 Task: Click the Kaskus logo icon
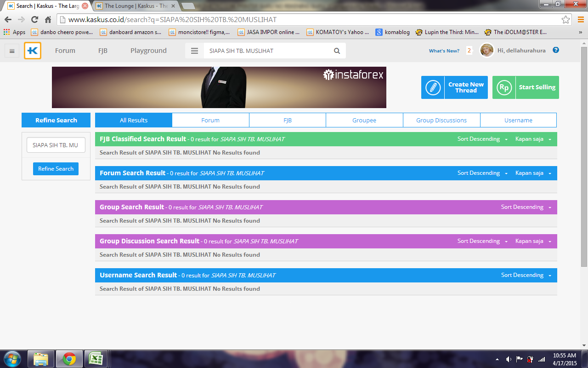pyautogui.click(x=33, y=51)
